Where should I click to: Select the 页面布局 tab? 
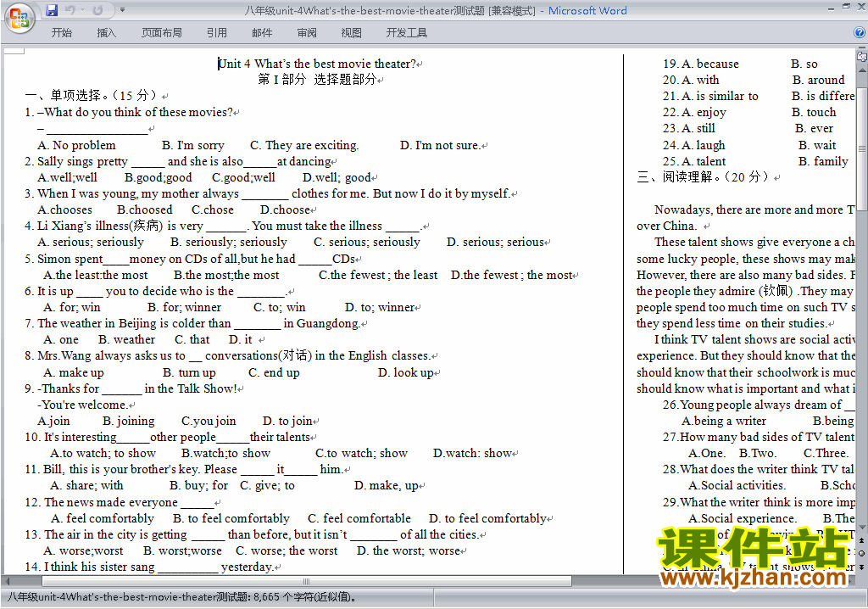[162, 33]
